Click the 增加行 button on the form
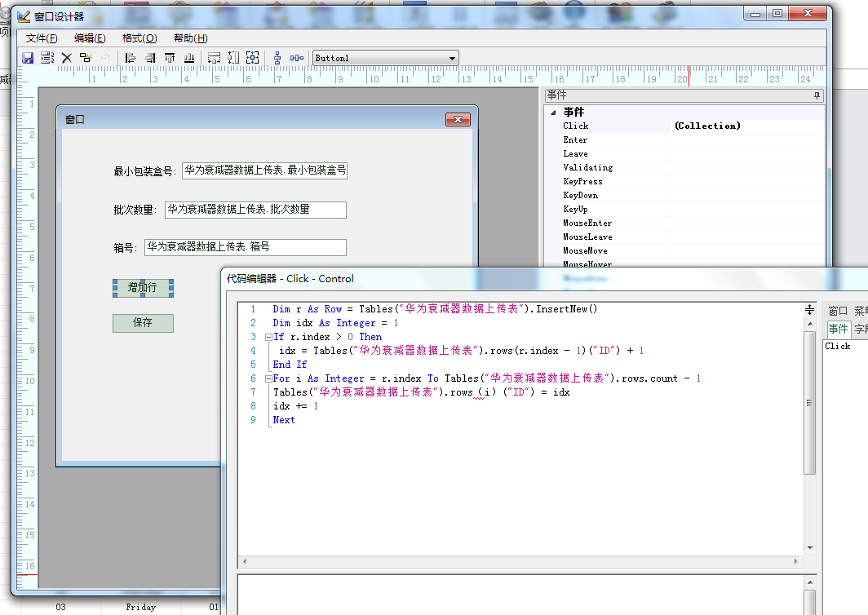The image size is (868, 615). (143, 287)
